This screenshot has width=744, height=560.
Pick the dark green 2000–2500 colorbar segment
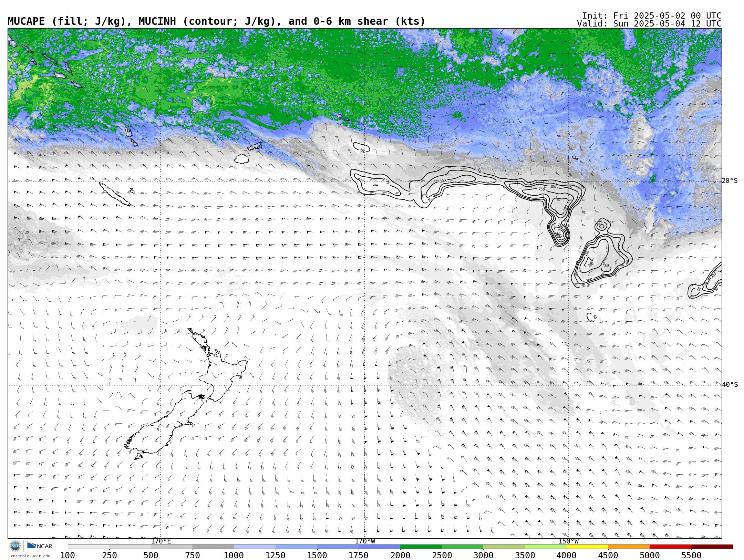(421, 547)
